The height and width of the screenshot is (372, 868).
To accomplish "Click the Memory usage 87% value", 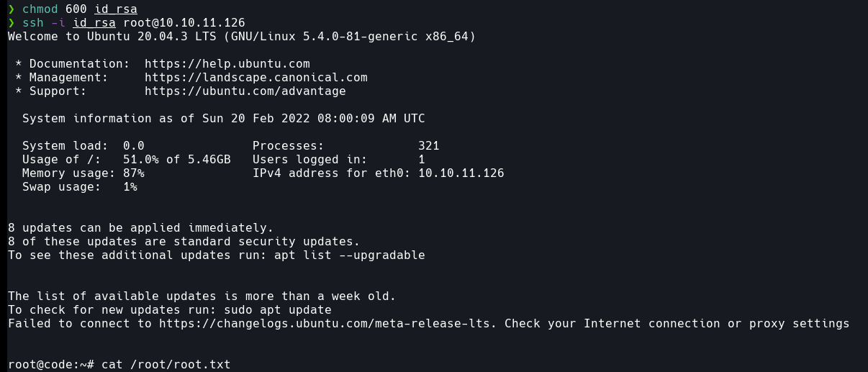I will [133, 173].
